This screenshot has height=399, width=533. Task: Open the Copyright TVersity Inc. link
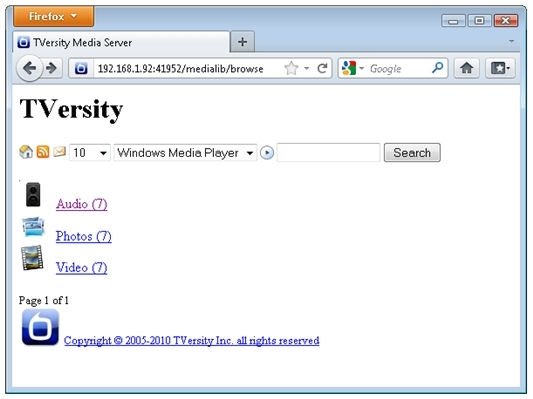[x=192, y=341]
